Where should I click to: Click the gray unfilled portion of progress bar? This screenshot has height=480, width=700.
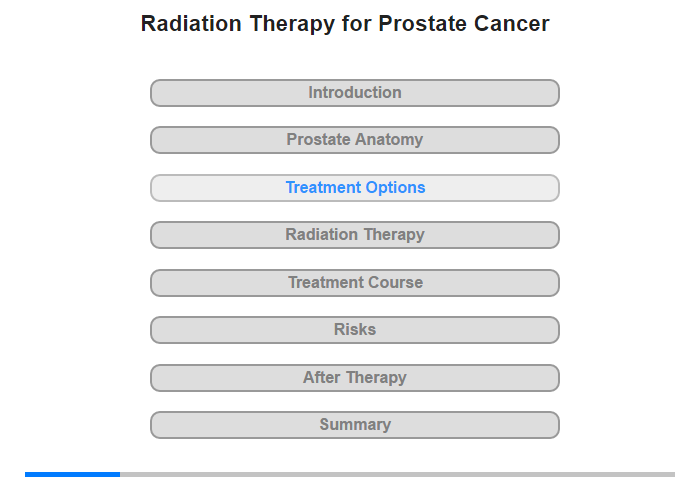[397, 474]
